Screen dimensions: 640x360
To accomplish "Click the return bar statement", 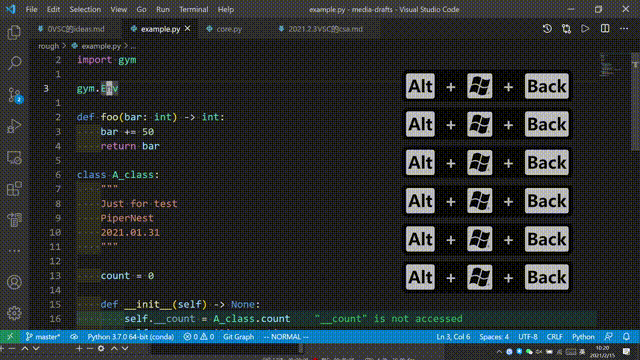I will [x=130, y=146].
